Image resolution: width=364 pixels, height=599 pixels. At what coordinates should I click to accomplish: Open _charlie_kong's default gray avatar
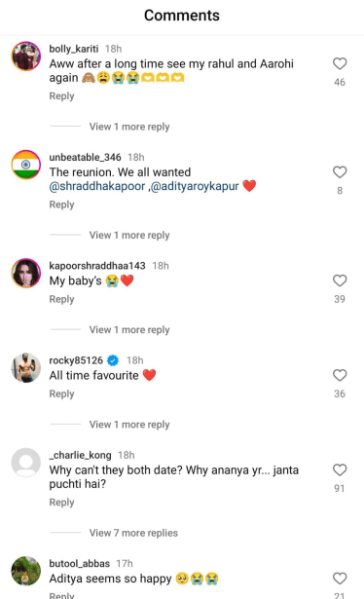26,463
